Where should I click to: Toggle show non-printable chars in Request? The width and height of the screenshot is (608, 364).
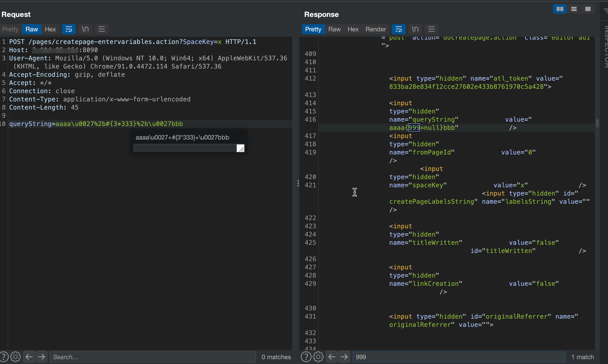[x=85, y=29]
